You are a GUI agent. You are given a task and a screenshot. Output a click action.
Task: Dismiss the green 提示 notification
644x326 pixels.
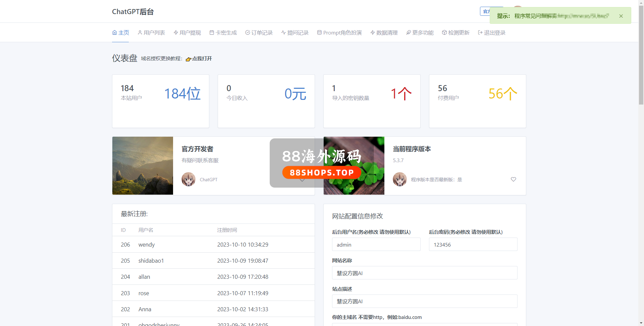[x=621, y=16]
